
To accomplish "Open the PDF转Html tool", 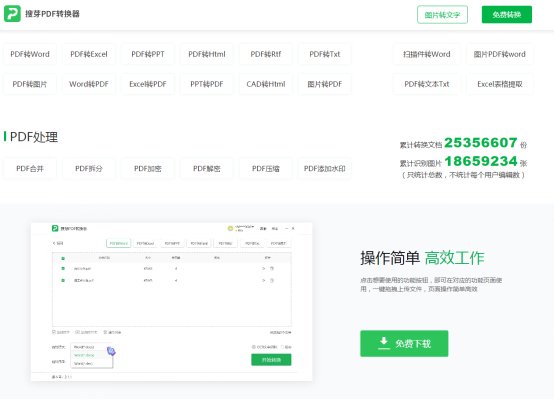I will pyautogui.click(x=207, y=54).
